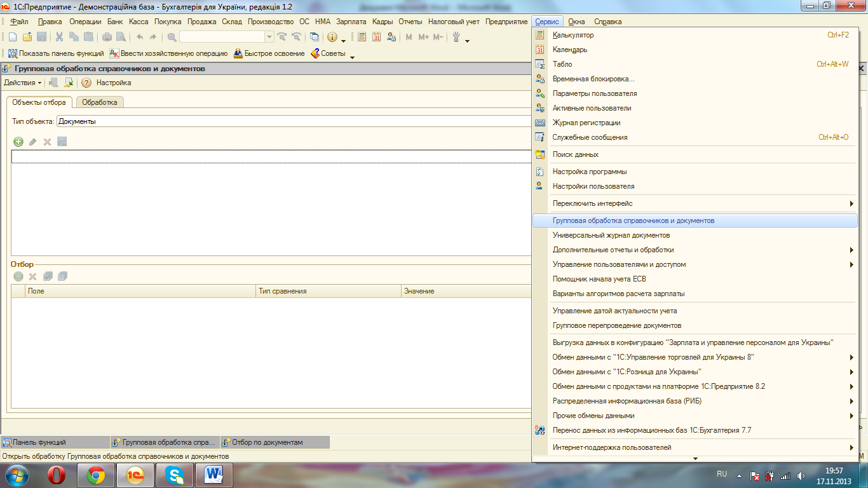Click the RU language indicator in the tray
This screenshot has height=488, width=868.
(x=722, y=474)
